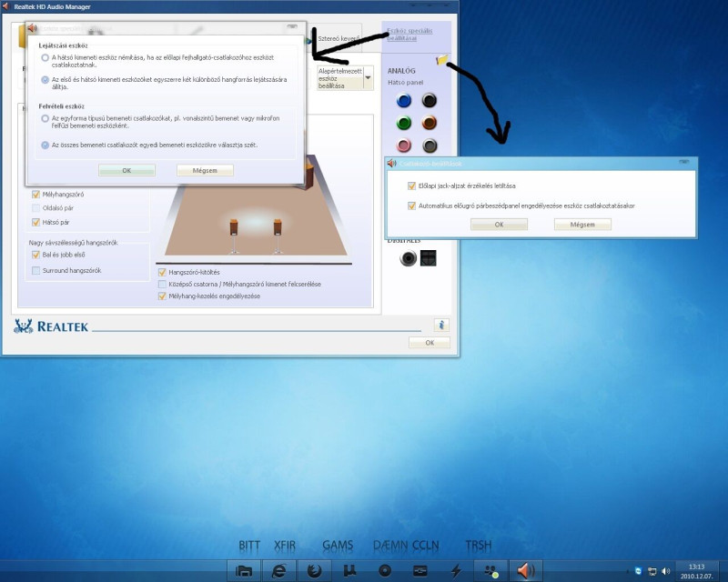Image resolution: width=728 pixels, height=582 pixels.
Task: Click the digital coaxial output jack icon
Action: (409, 258)
